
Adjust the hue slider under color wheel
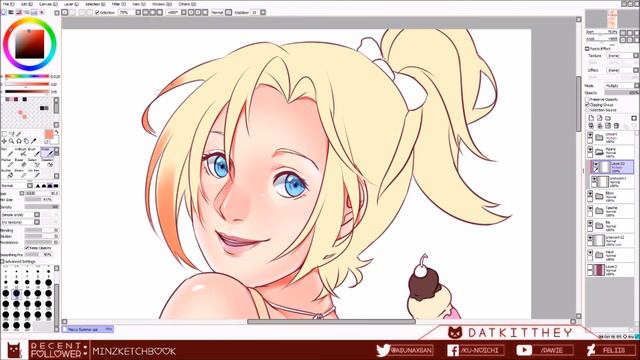[27, 76]
